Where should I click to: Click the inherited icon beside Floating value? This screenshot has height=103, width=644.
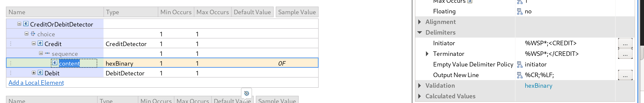(519, 11)
